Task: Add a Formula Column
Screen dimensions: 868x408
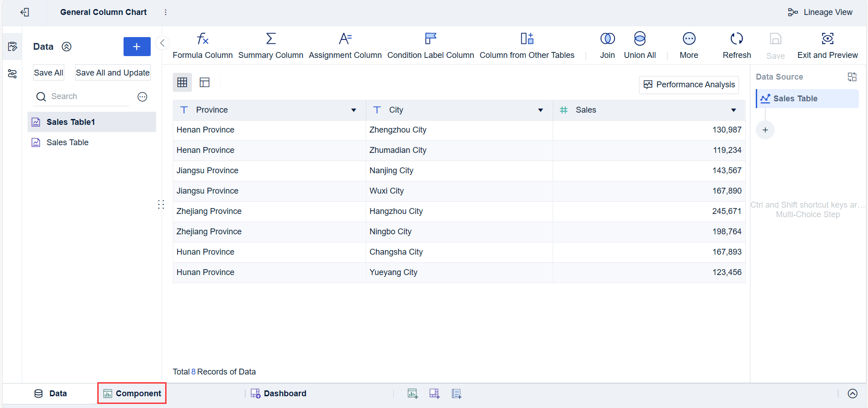Action: 202,45
